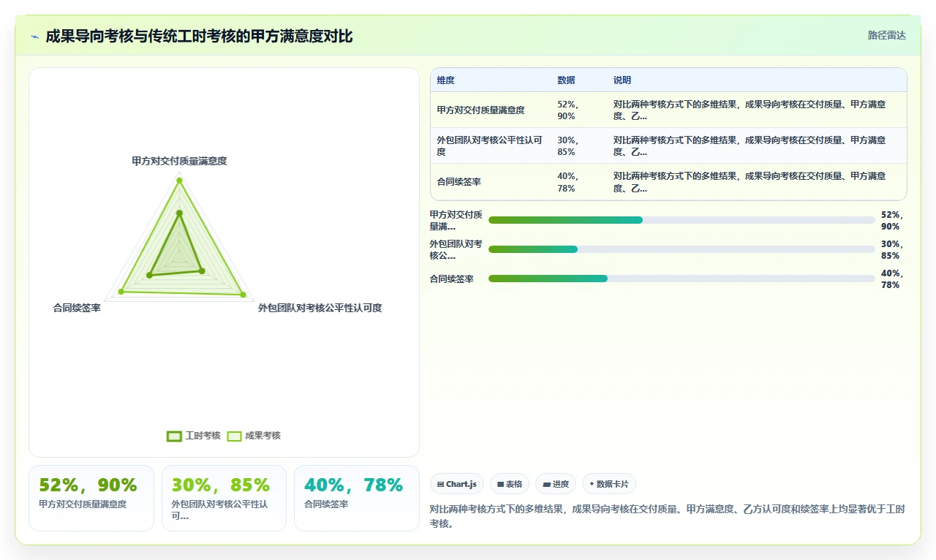Click the 外包团队对考核公... progress bar
Screen dimensions: 936x560
click(x=682, y=249)
